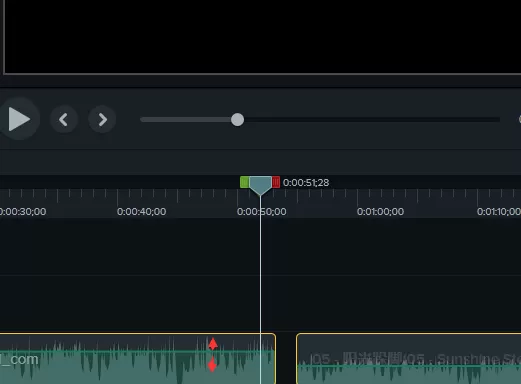521x384 pixels.
Task: Select the "Sunshine" audio clip
Action: pyautogui.click(x=408, y=358)
